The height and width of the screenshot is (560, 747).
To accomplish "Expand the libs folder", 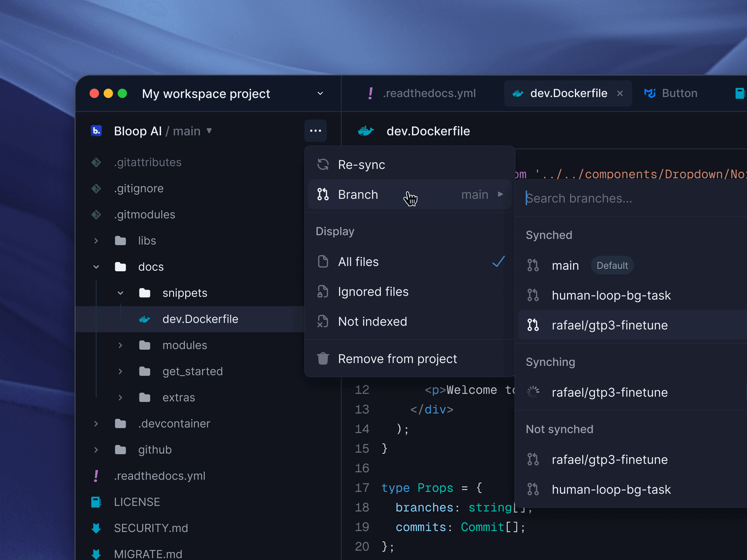I will coord(96,241).
